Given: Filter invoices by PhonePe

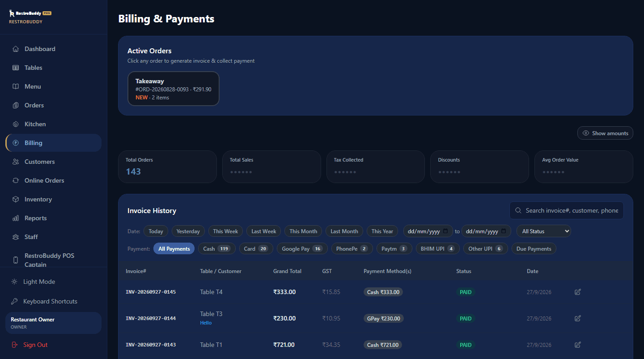Looking at the screenshot, I should click(x=352, y=248).
